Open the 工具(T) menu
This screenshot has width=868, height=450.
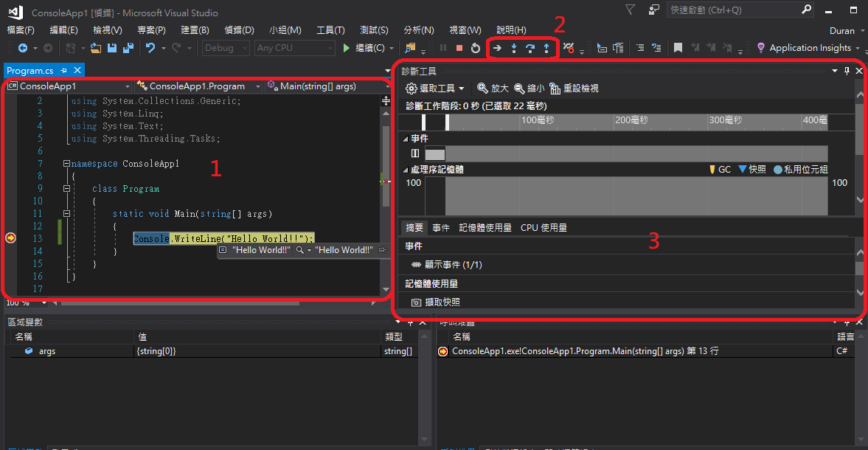click(x=330, y=30)
